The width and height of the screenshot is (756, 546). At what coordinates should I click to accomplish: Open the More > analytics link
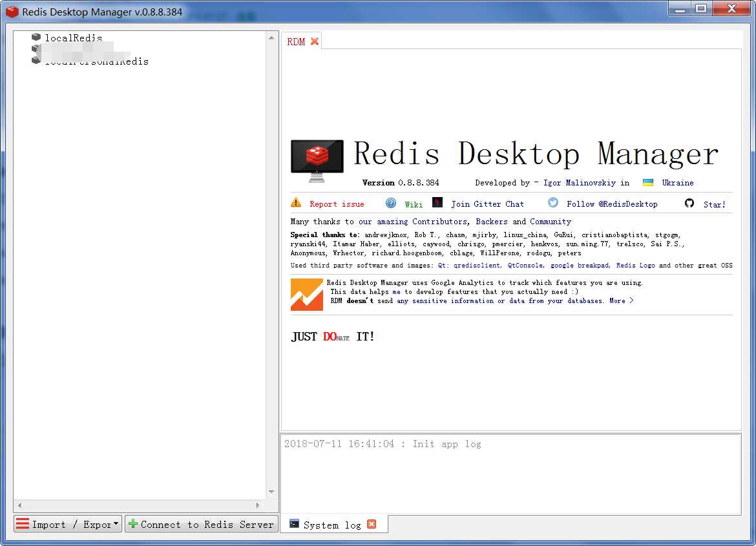[621, 300]
